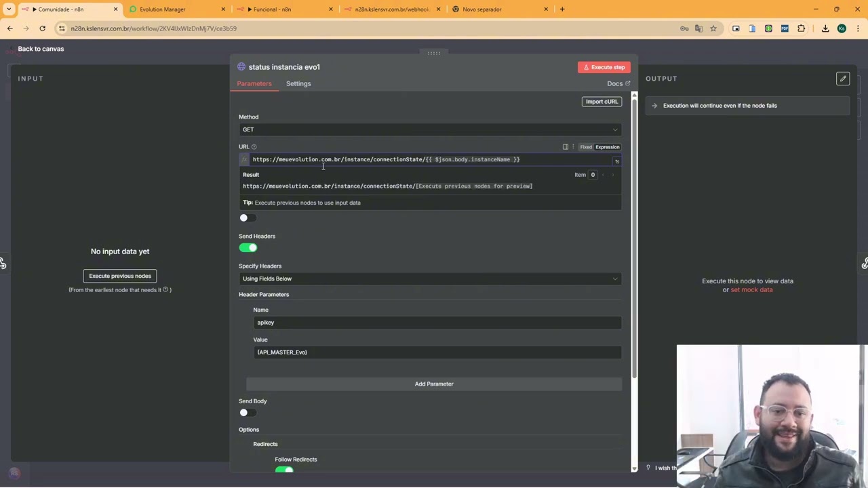Open the URL field options dots menu
The image size is (868, 488).
(x=573, y=147)
